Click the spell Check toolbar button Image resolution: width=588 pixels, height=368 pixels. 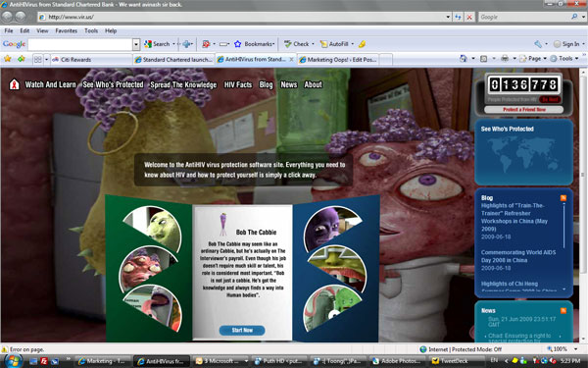296,44
